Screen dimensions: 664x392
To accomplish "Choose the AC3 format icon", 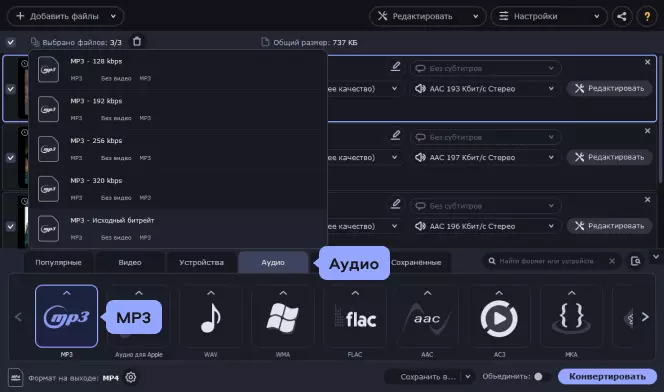I will [x=499, y=316].
